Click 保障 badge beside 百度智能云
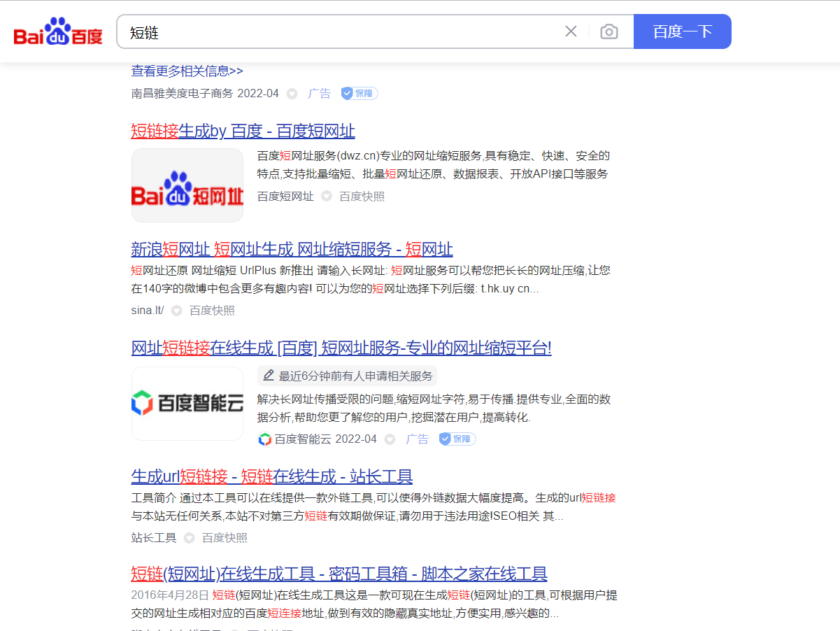This screenshot has height=631, width=840. [457, 439]
